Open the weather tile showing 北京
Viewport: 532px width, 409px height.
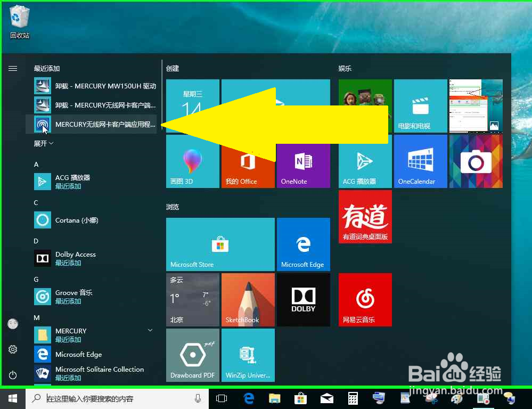click(192, 300)
